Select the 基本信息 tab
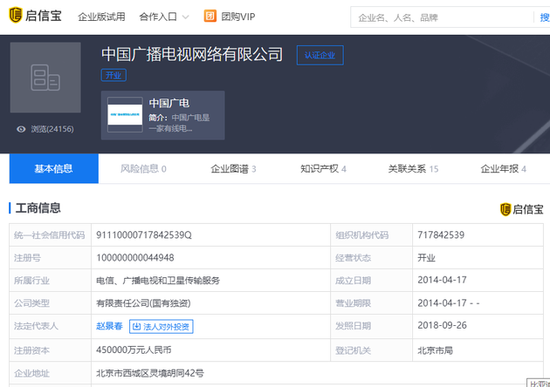The image size is (550, 387). (x=54, y=169)
